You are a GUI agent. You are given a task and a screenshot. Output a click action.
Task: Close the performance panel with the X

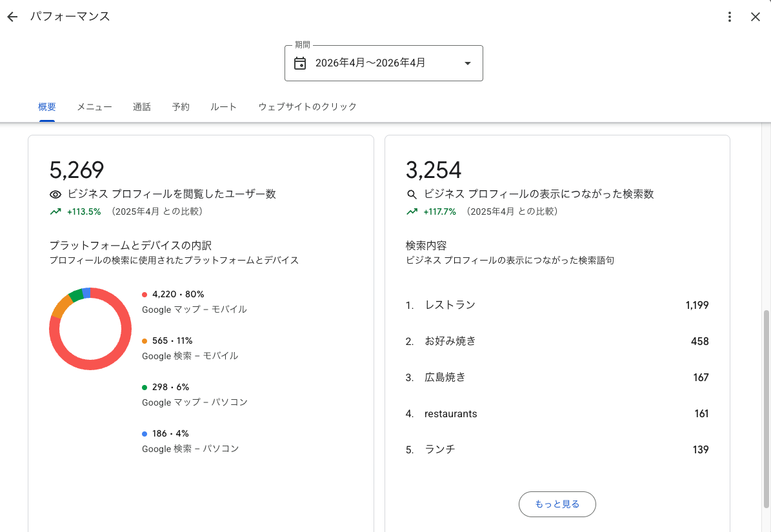click(x=756, y=17)
